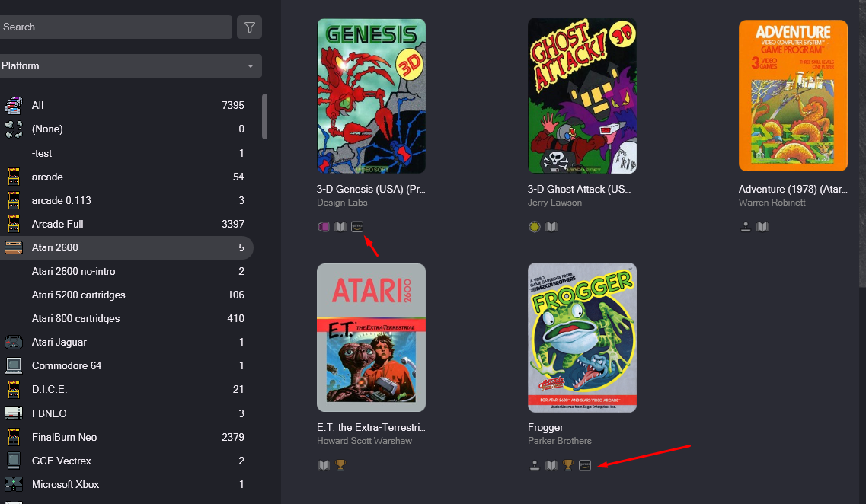
Task: Click the Search input field
Action: click(116, 27)
